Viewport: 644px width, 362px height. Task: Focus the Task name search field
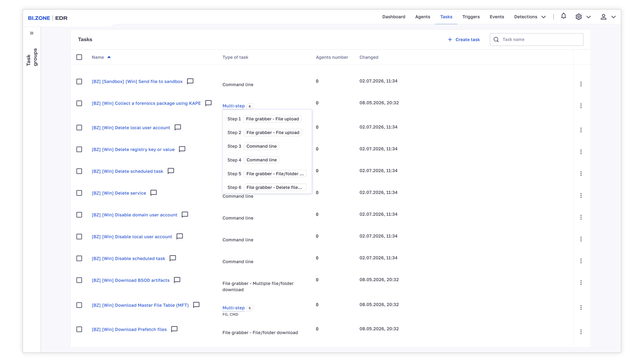point(536,39)
